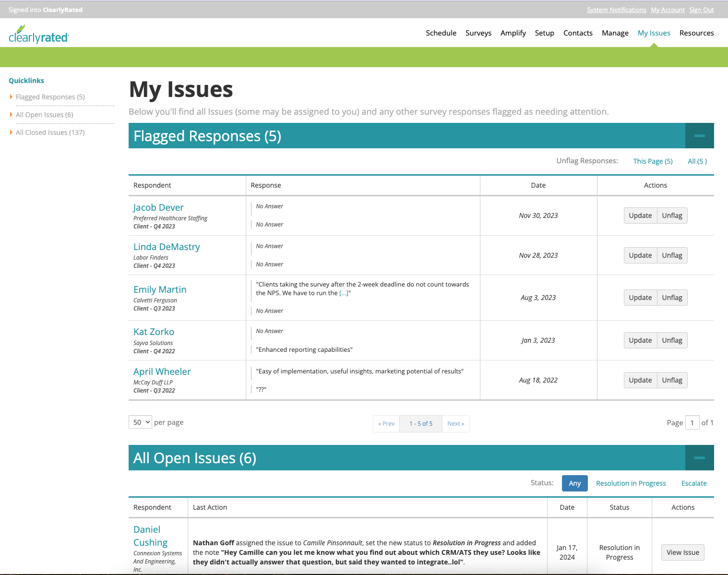Unflag responses on This Page (5)
The height and width of the screenshot is (575, 728).
click(x=653, y=161)
